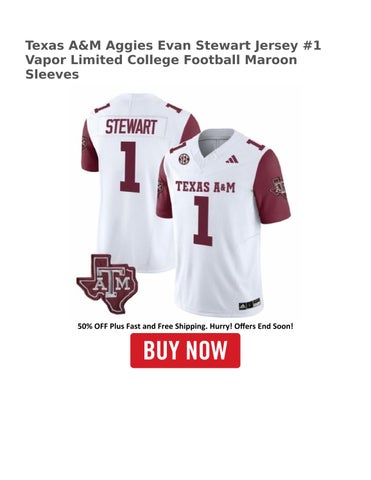The image size is (371, 480).
Task: Click the number 1 below TEXAS A&M wordmark
Action: [x=203, y=221]
